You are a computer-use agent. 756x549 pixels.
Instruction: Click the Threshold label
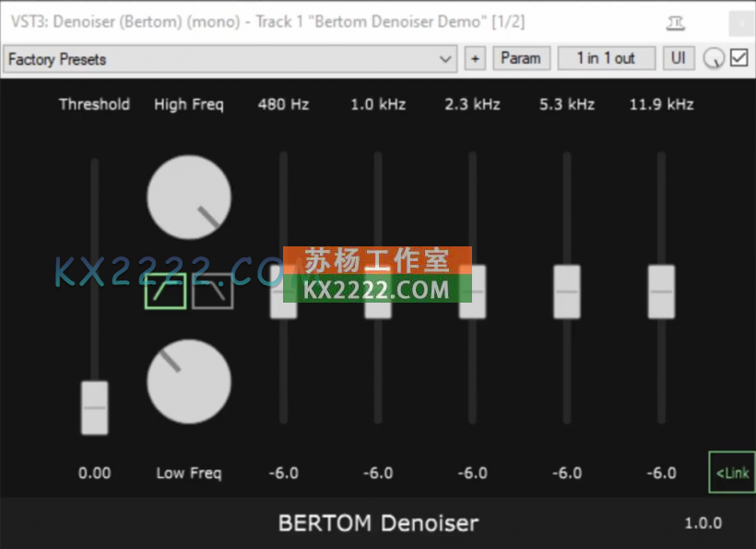94,104
